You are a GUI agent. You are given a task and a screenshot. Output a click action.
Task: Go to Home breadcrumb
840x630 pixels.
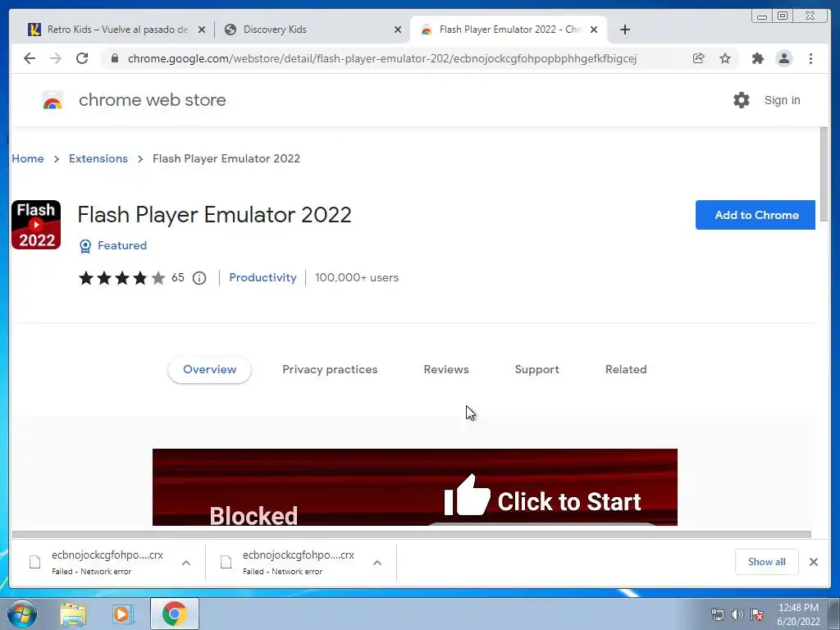(28, 158)
